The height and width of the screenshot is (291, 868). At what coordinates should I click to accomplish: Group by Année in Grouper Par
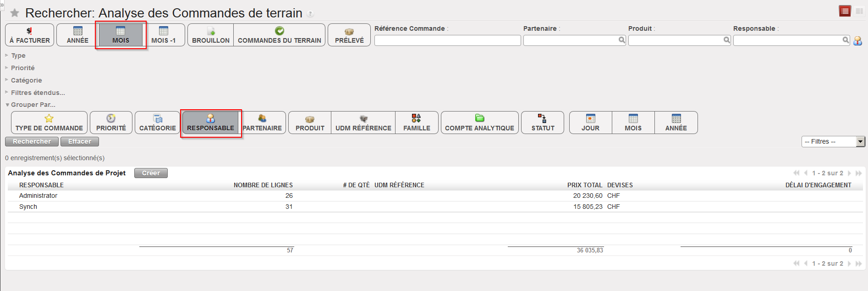click(676, 123)
